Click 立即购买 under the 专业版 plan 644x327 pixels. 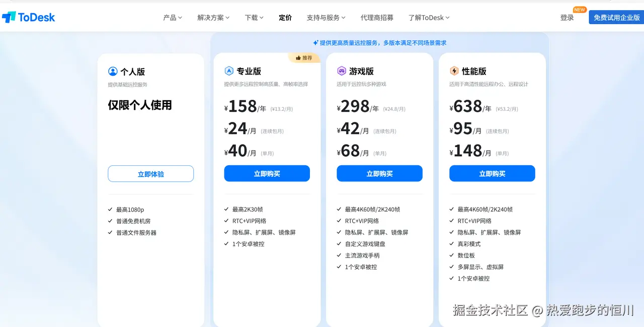267,173
